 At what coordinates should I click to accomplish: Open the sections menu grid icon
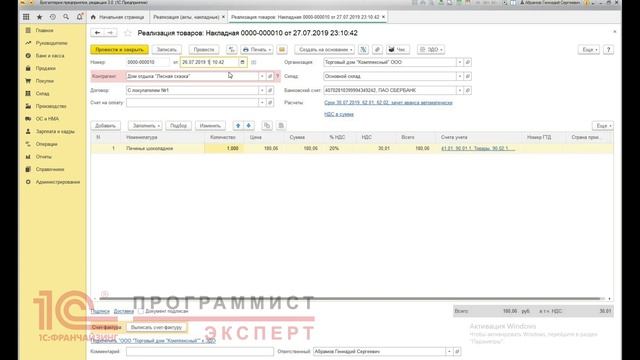pyautogui.click(x=26, y=17)
